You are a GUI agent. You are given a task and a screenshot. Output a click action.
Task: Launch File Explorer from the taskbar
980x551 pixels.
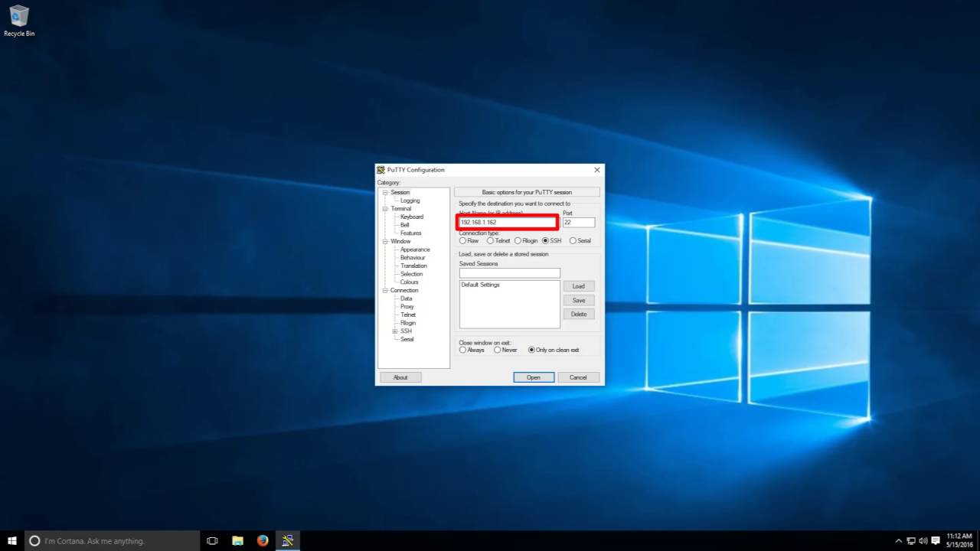pyautogui.click(x=237, y=540)
